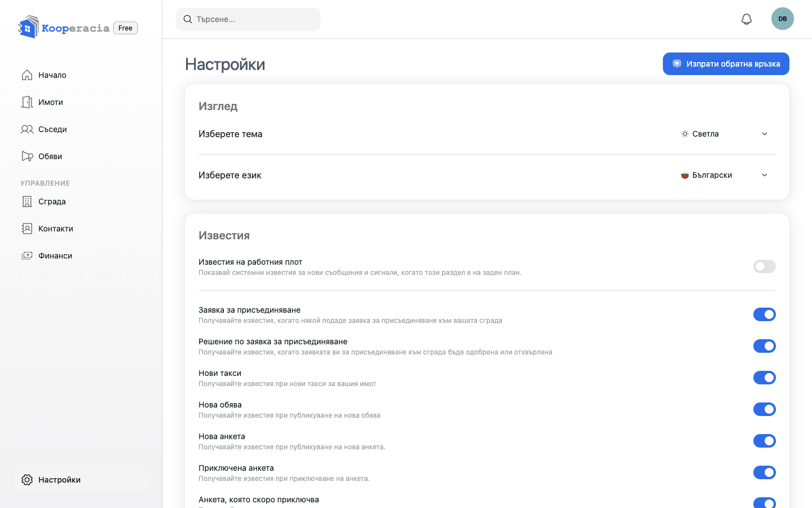Click the Kooperacia house logo icon
The width and height of the screenshot is (812, 508).
[28, 27]
